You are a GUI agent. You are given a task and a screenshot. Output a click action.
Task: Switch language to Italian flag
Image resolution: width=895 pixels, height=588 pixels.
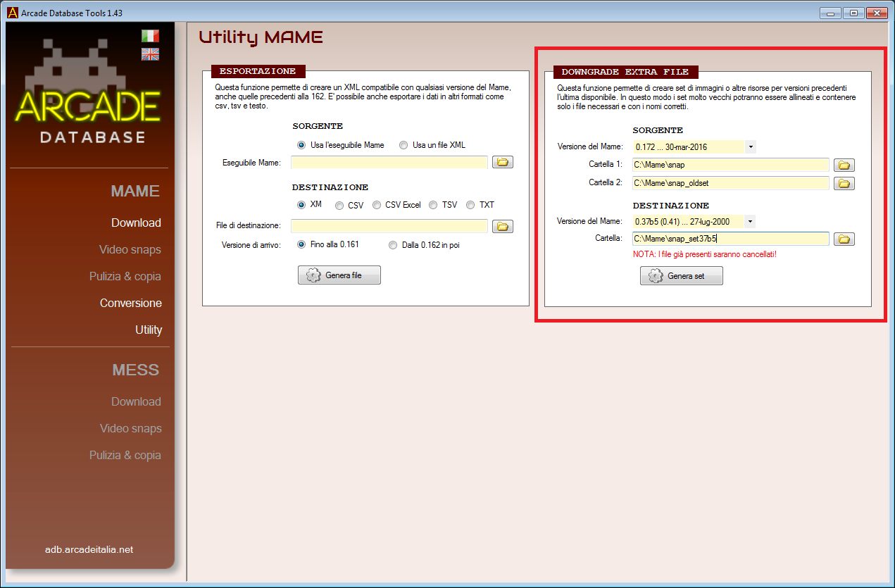tap(150, 36)
